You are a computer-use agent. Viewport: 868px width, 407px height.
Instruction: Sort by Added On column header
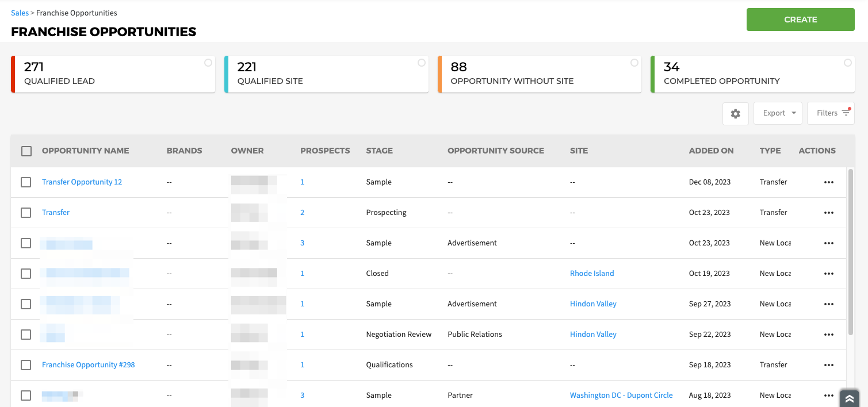pos(711,151)
